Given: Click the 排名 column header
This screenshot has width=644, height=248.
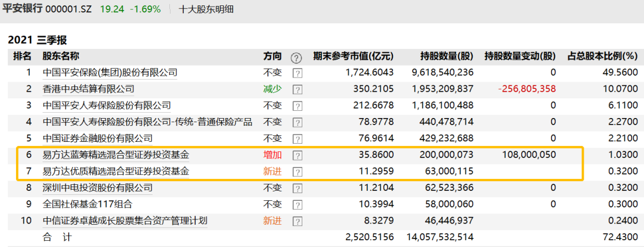Looking at the screenshot, I should (22, 56).
